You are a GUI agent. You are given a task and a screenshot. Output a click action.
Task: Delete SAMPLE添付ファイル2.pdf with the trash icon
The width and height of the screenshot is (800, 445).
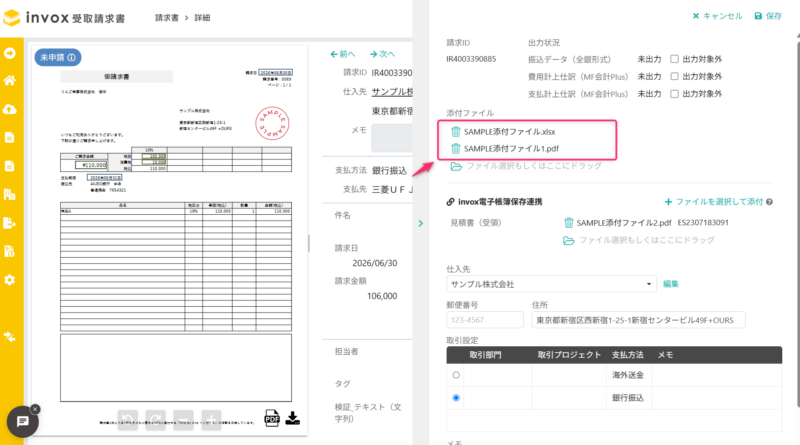(x=568, y=222)
